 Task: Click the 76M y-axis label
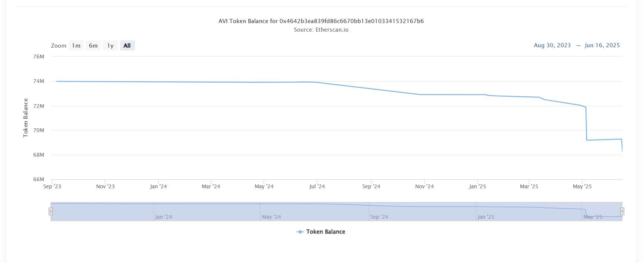point(39,57)
